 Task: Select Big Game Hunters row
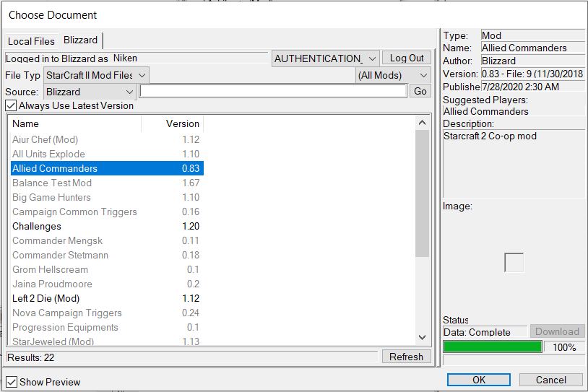point(107,198)
